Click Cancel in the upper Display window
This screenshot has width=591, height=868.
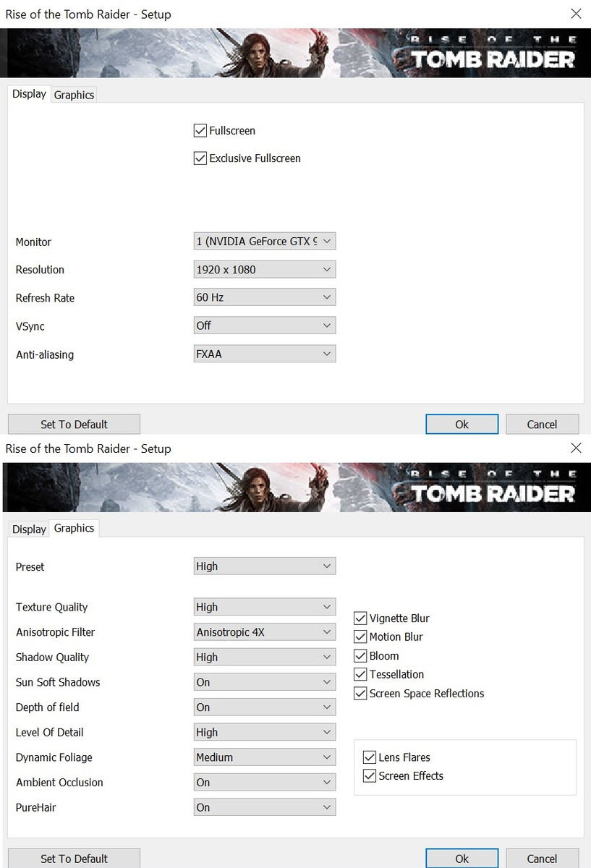point(542,424)
